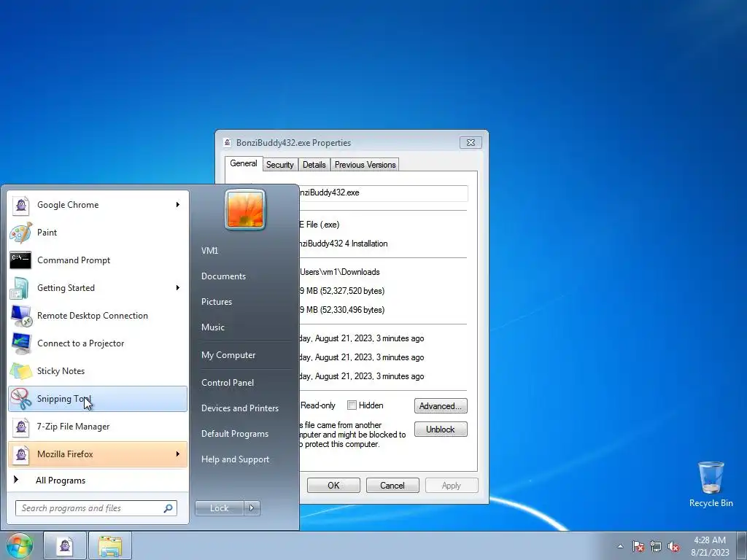The width and height of the screenshot is (747, 560).
Task: Open Help and Support
Action: tap(236, 459)
